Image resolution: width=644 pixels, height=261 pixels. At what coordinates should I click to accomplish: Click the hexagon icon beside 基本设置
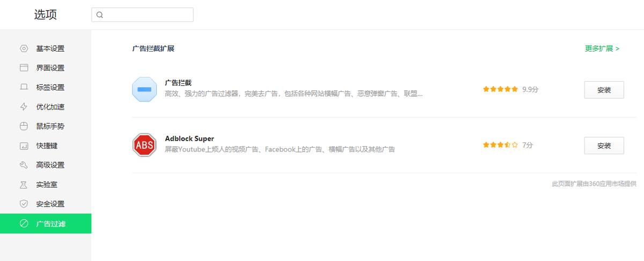coord(24,48)
